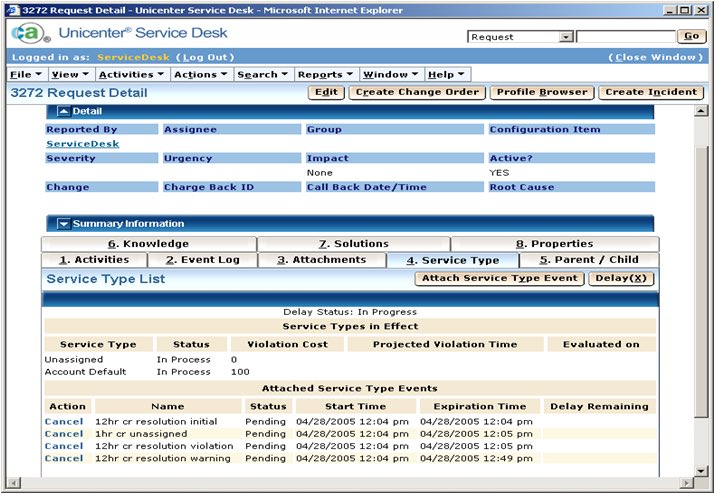715x494 pixels.
Task: Open the Activities menu
Action: click(x=131, y=74)
